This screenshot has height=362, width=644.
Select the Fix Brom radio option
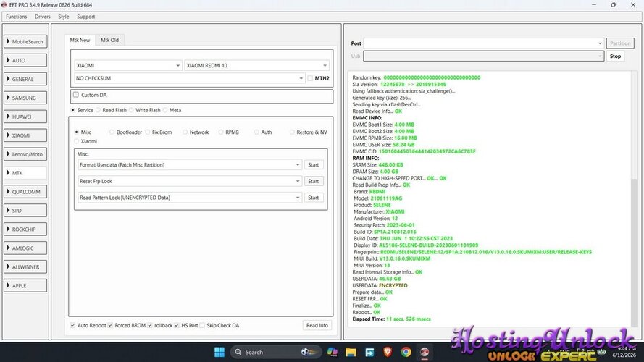click(148, 132)
